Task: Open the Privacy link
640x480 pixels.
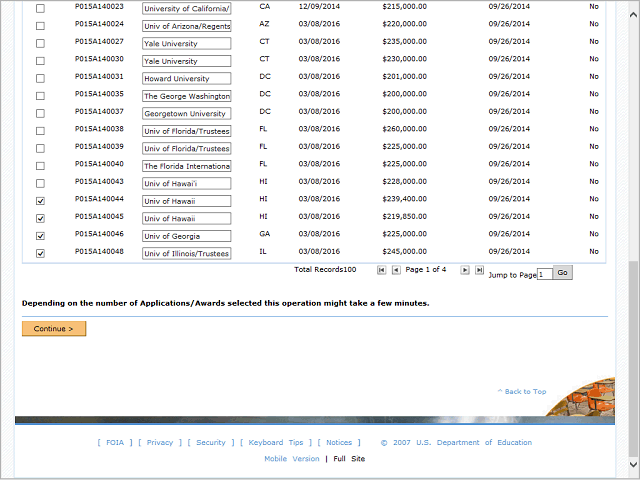Action: tap(160, 442)
